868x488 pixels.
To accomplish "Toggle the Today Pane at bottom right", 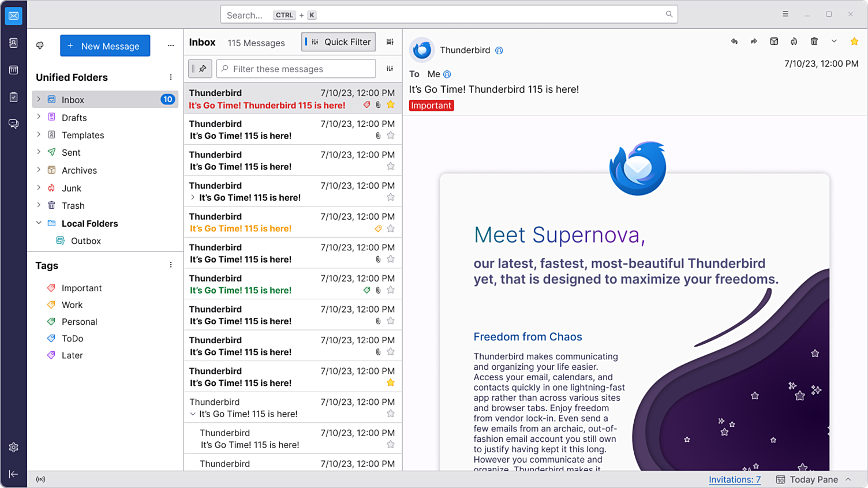I will click(813, 479).
